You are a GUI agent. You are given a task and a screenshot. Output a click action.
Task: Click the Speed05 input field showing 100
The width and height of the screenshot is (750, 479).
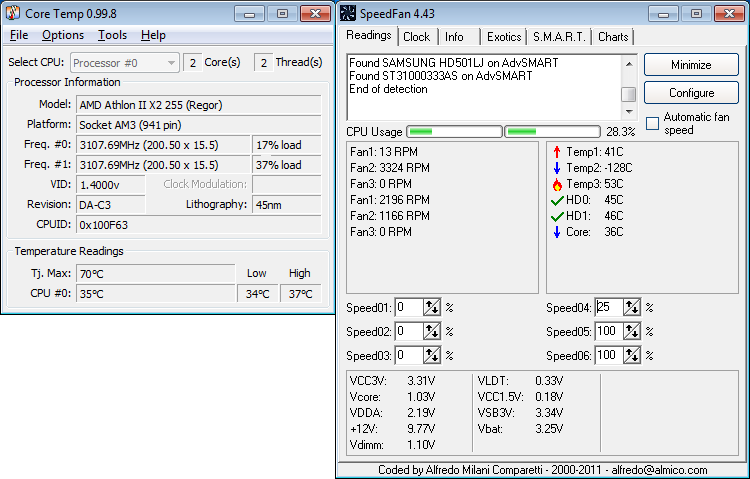pyautogui.click(x=609, y=331)
